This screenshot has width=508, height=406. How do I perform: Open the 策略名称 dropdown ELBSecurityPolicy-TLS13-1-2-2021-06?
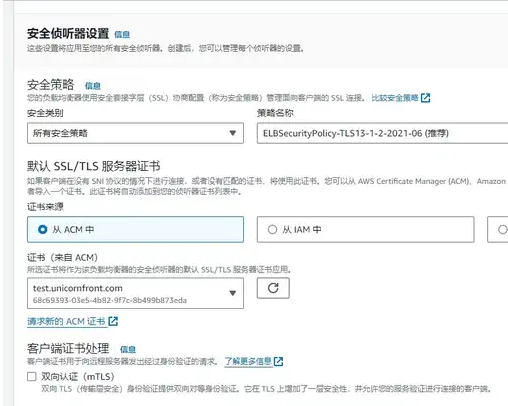point(382,133)
